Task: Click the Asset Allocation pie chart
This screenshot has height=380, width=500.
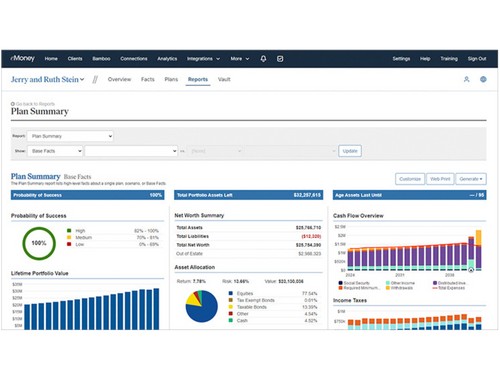Action: coord(202,306)
